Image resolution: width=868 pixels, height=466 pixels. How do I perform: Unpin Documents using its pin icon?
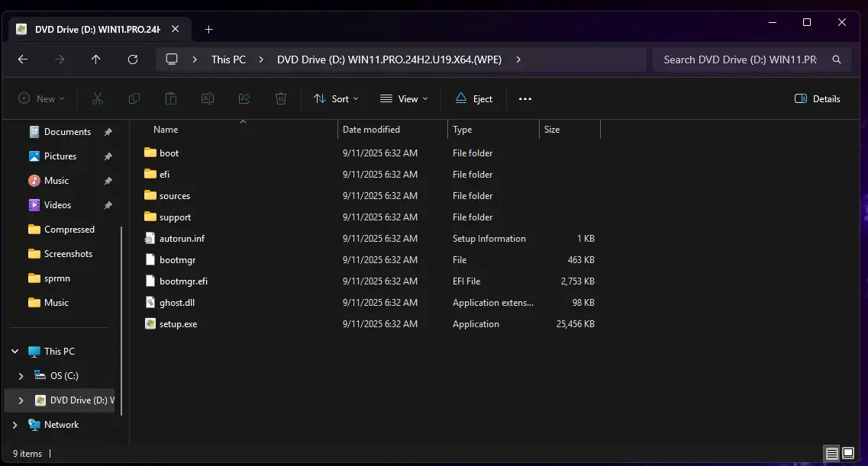point(108,132)
